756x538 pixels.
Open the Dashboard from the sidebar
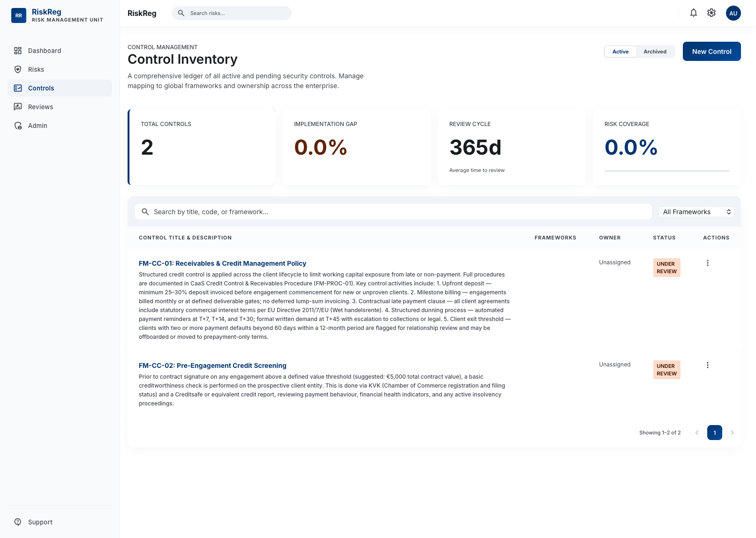45,51
